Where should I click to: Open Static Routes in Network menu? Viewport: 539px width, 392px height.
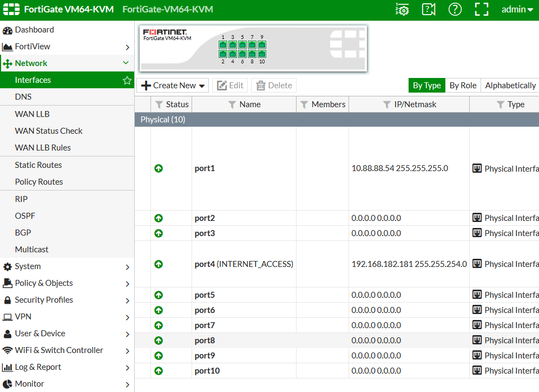[x=38, y=165]
